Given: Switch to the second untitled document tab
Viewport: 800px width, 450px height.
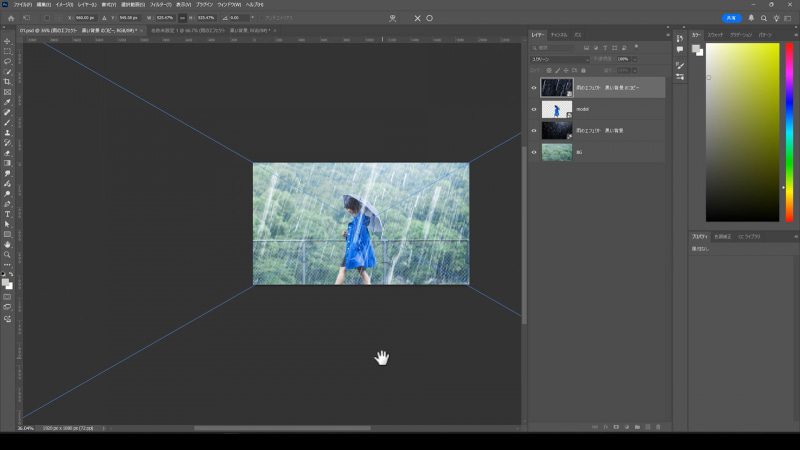Looking at the screenshot, I should pos(211,31).
